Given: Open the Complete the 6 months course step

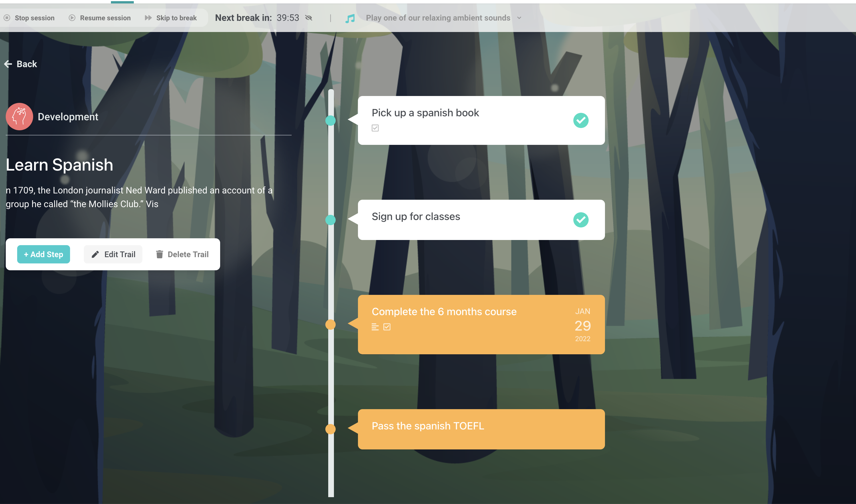Looking at the screenshot, I should [481, 325].
